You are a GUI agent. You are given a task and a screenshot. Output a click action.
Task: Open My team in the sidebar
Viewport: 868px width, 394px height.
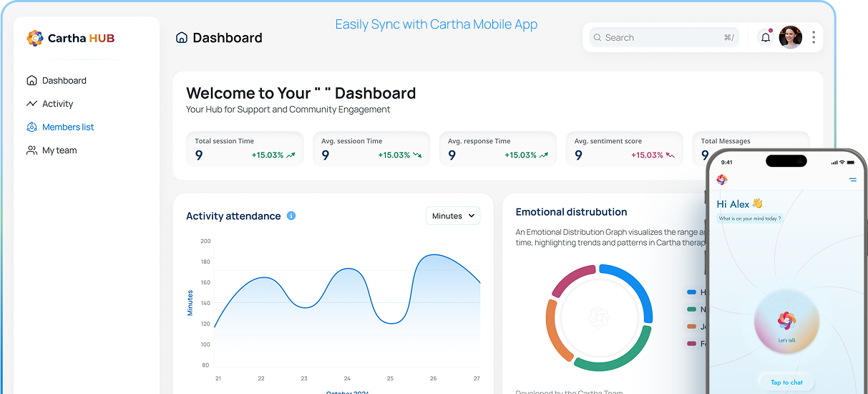pos(59,150)
